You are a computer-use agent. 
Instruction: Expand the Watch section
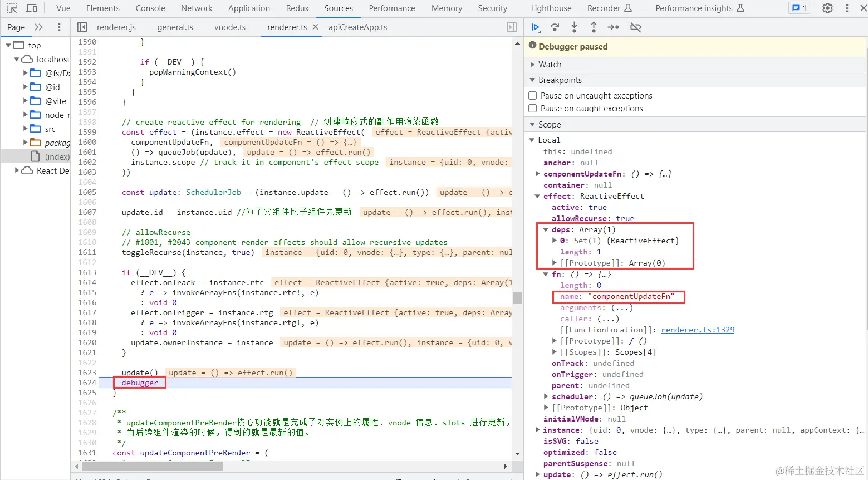point(533,65)
